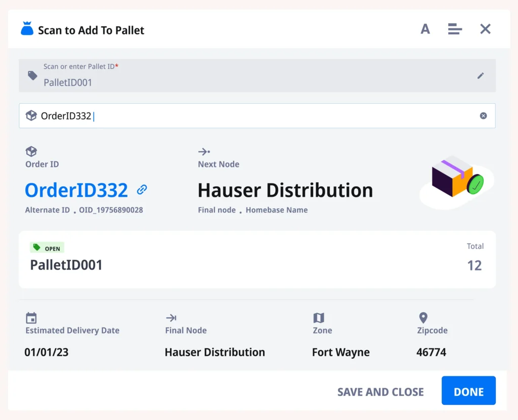Image resolution: width=518 pixels, height=420 pixels.
Task: Click the OPEN status tag badge
Action: coord(48,248)
